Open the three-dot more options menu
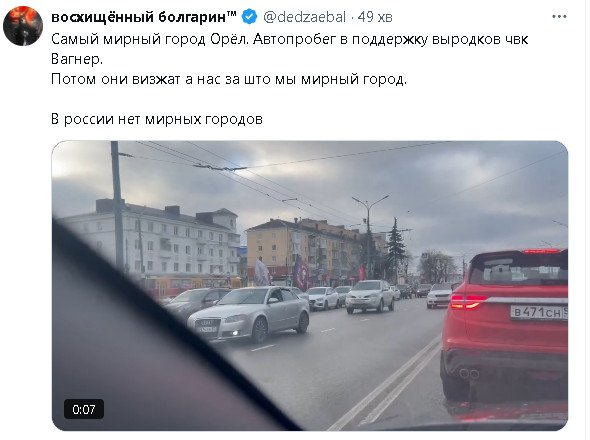This screenshot has height=440, width=590. pyautogui.click(x=559, y=17)
